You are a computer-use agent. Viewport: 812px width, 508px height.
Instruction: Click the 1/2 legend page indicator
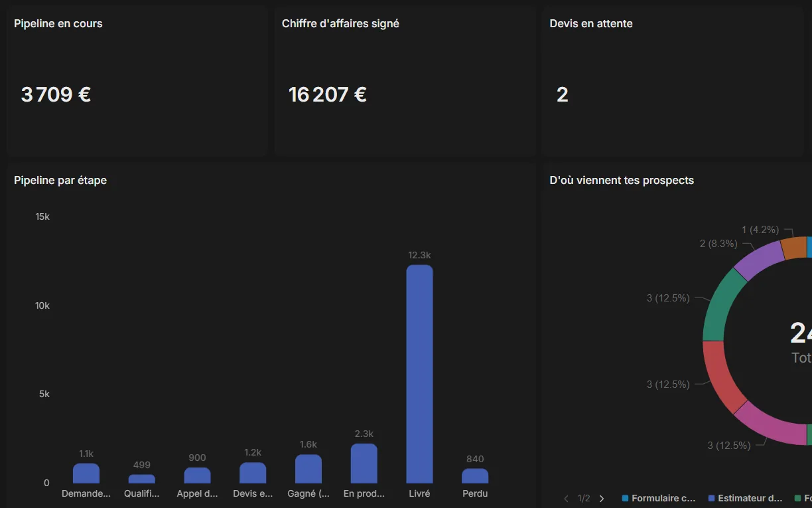tap(584, 499)
